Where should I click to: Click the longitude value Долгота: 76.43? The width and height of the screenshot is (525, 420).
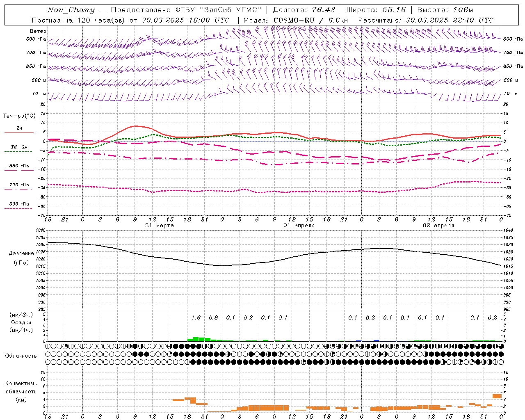tap(304, 10)
